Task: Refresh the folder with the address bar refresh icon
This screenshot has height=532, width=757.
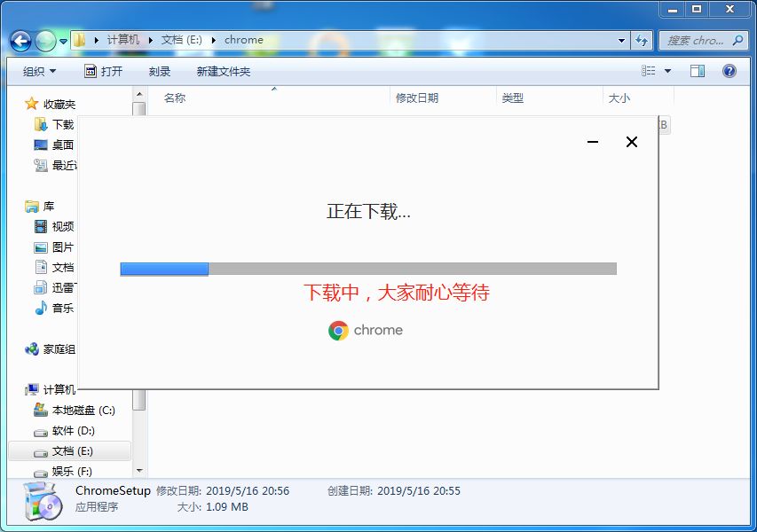Action: (x=642, y=41)
